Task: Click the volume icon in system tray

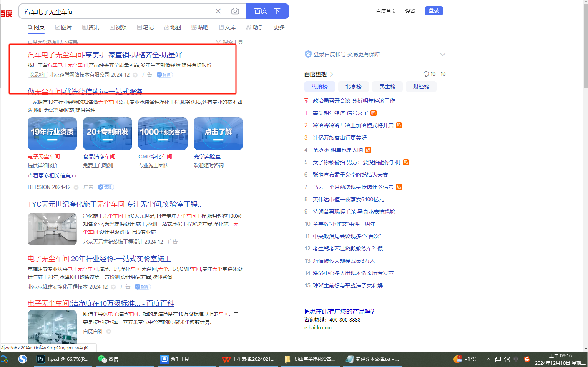Action: point(507,359)
